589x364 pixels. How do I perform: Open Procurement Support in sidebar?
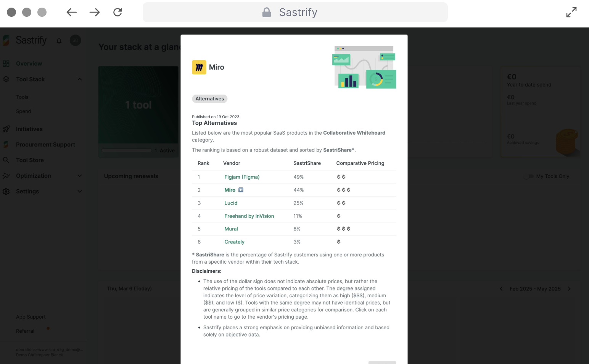[45, 145]
